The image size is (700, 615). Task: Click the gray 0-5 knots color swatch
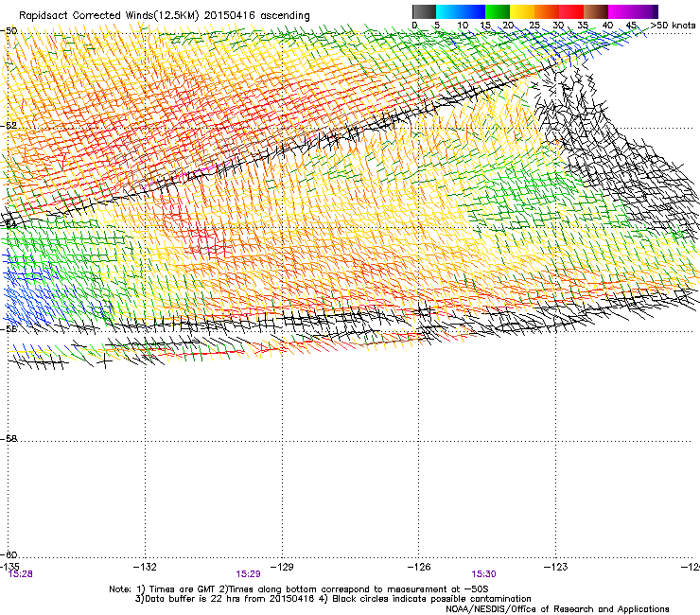(x=424, y=11)
